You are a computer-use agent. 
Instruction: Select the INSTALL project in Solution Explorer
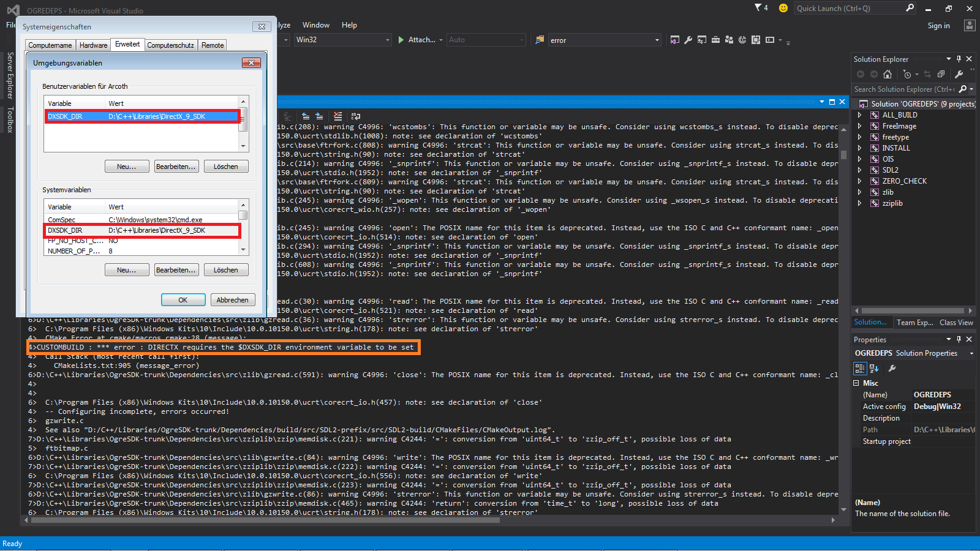point(895,148)
